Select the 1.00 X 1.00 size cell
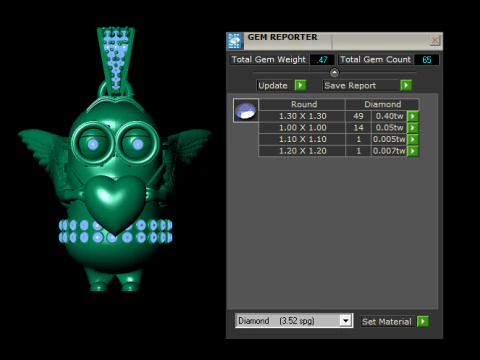This screenshot has height=360, width=480. click(x=302, y=128)
